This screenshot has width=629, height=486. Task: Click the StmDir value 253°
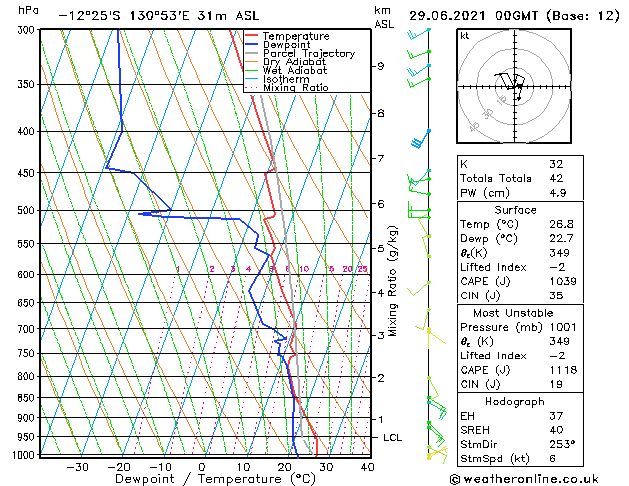pos(562,444)
